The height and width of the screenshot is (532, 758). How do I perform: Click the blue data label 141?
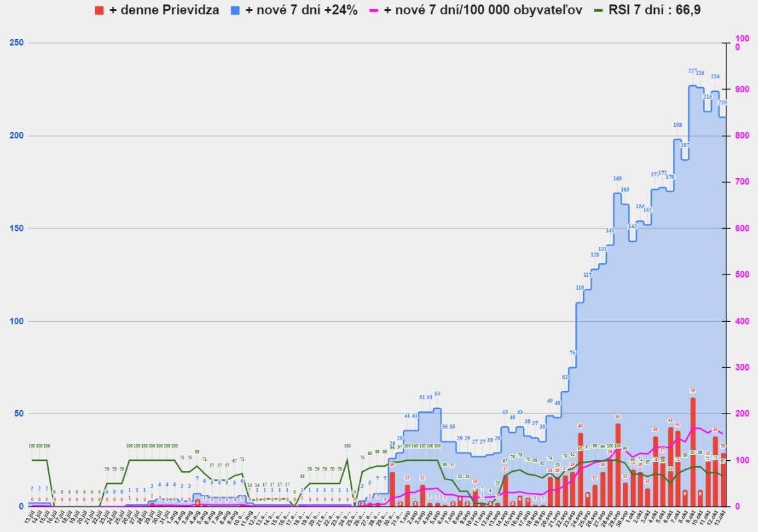tap(610, 231)
